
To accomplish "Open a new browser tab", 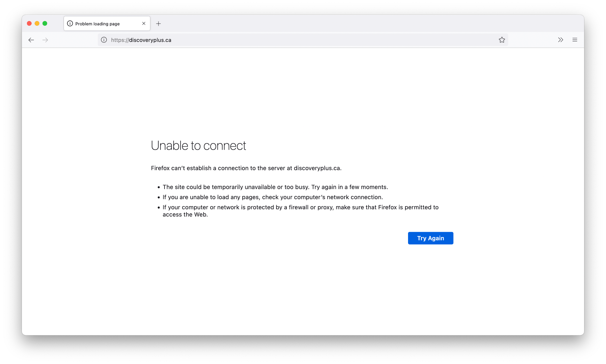I will coord(159,23).
